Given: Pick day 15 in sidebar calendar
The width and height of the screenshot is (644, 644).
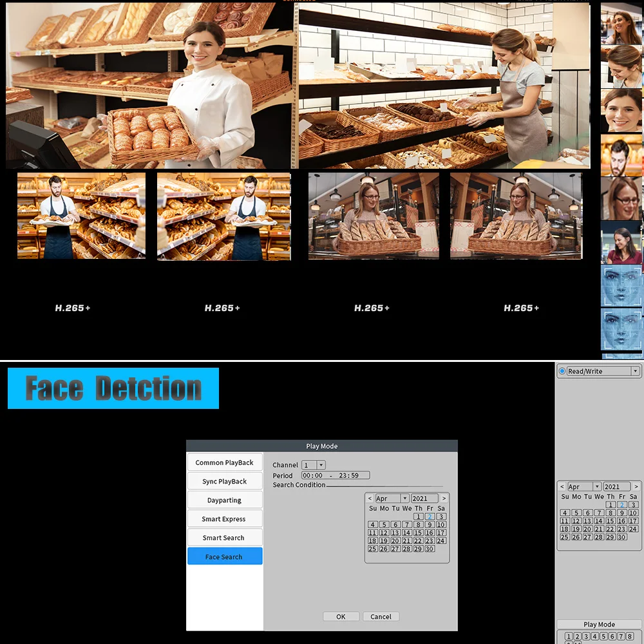Looking at the screenshot, I should pyautogui.click(x=611, y=521).
